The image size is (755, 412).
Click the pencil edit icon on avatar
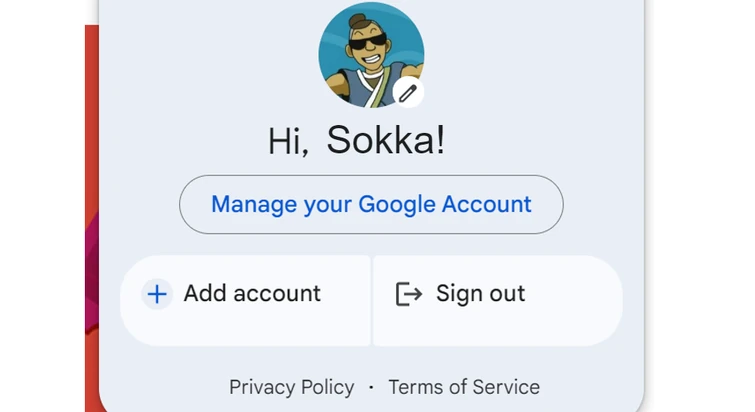tap(407, 93)
